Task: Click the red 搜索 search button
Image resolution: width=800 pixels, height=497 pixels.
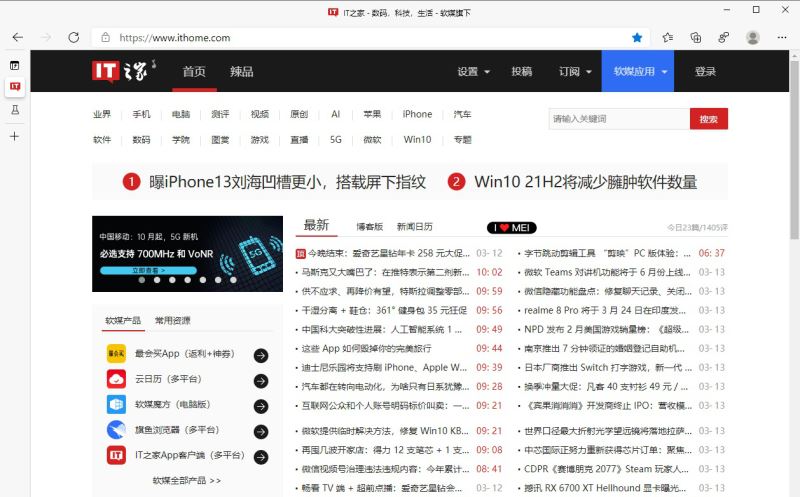Action: pyautogui.click(x=709, y=119)
